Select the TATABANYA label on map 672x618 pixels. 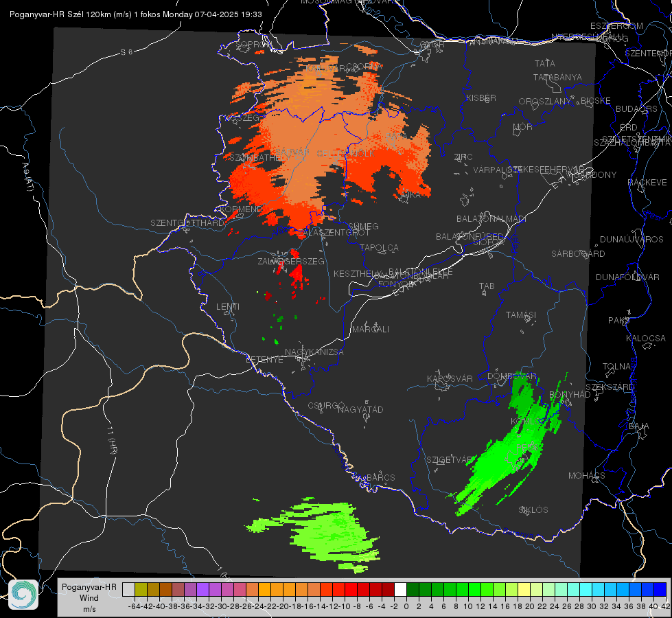[557, 77]
